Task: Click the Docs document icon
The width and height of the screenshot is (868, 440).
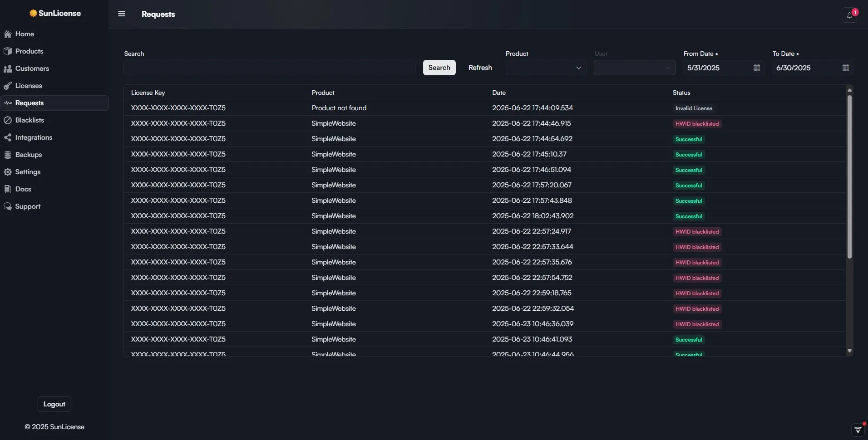Action: click(x=8, y=189)
